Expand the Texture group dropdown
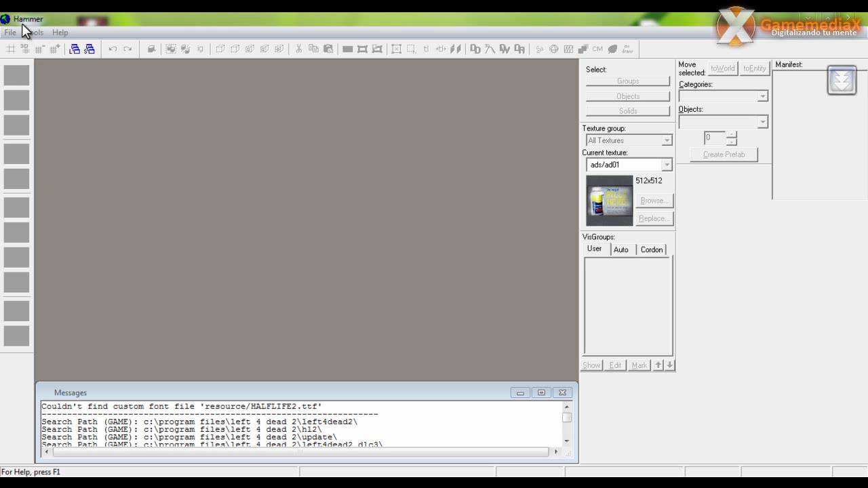The width and height of the screenshot is (868, 488). (x=667, y=140)
